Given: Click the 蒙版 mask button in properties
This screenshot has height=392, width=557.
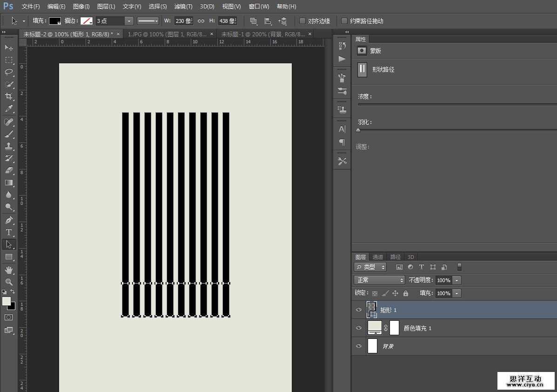Looking at the screenshot, I should coord(362,51).
